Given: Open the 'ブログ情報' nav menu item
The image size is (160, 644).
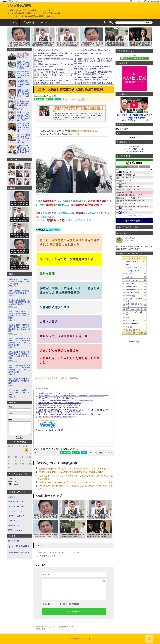Looking at the screenshot, I should (x=28, y=22).
